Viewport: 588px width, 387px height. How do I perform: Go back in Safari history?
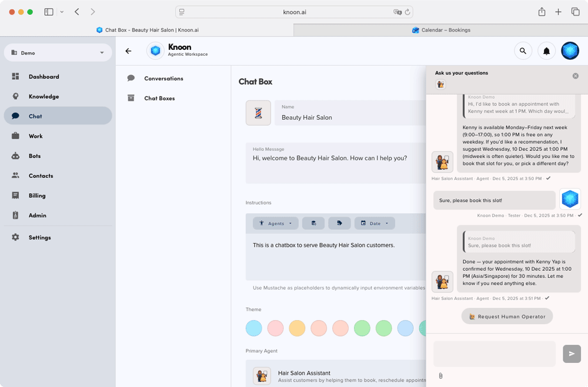pos(77,12)
